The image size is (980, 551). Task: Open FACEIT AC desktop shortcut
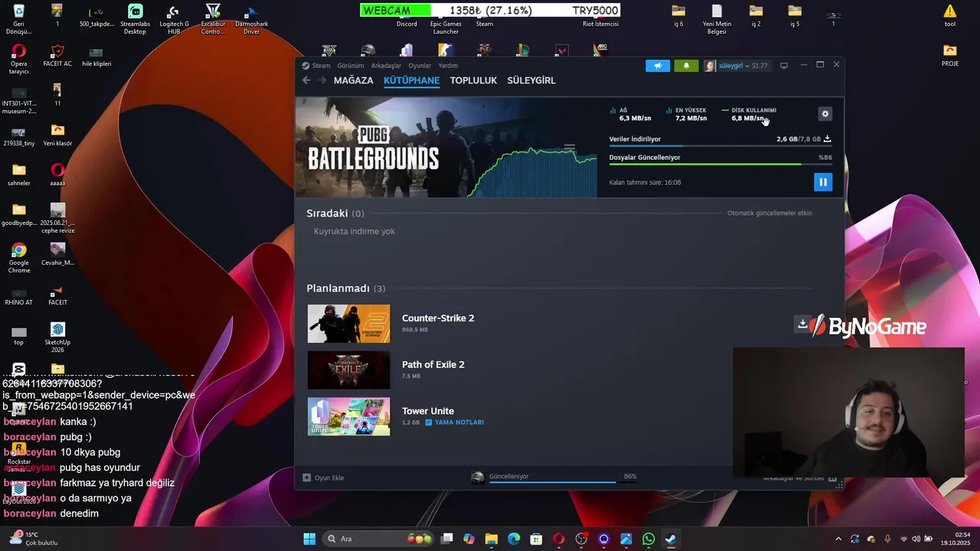[57, 56]
